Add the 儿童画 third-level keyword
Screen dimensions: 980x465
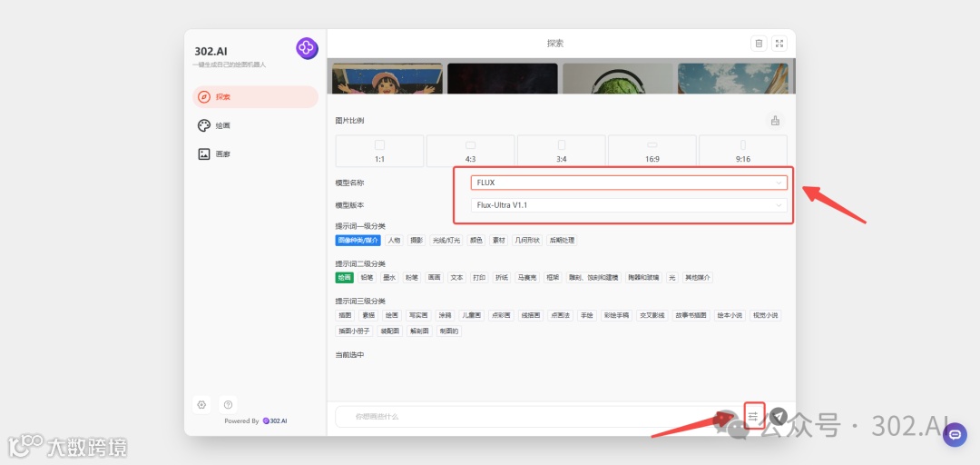pyautogui.click(x=471, y=315)
